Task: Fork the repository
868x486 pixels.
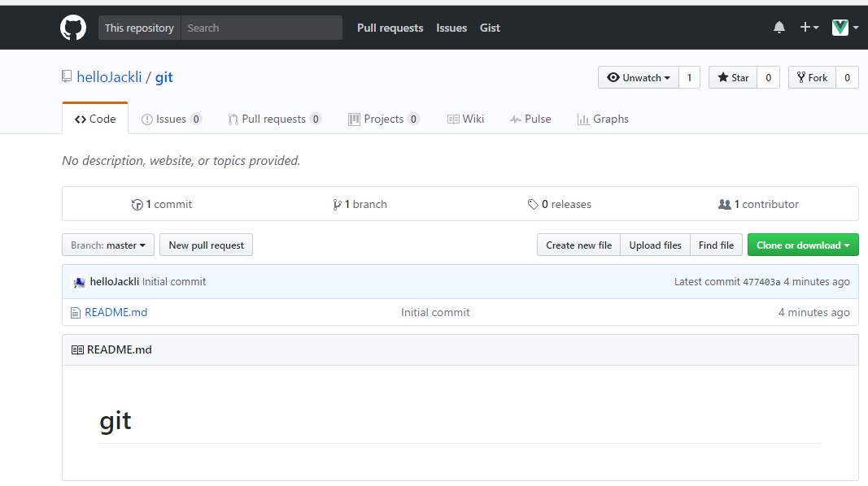Action: tap(812, 77)
